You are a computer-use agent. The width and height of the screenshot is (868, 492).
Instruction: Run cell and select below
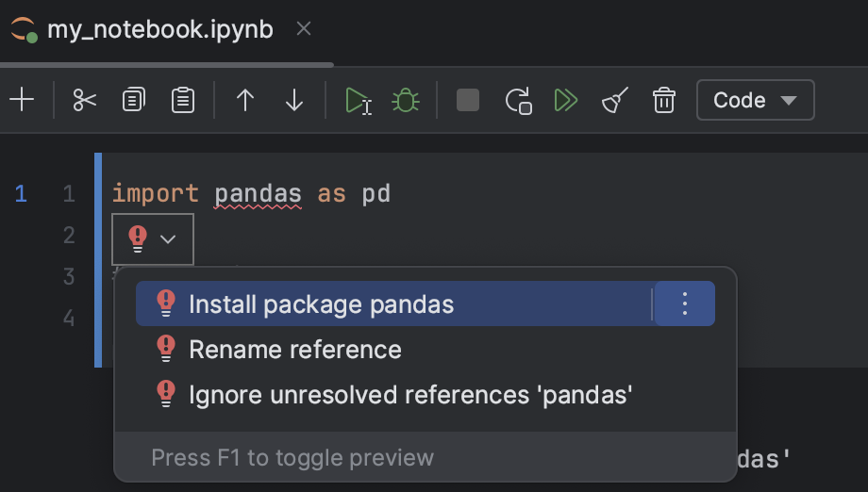358,100
